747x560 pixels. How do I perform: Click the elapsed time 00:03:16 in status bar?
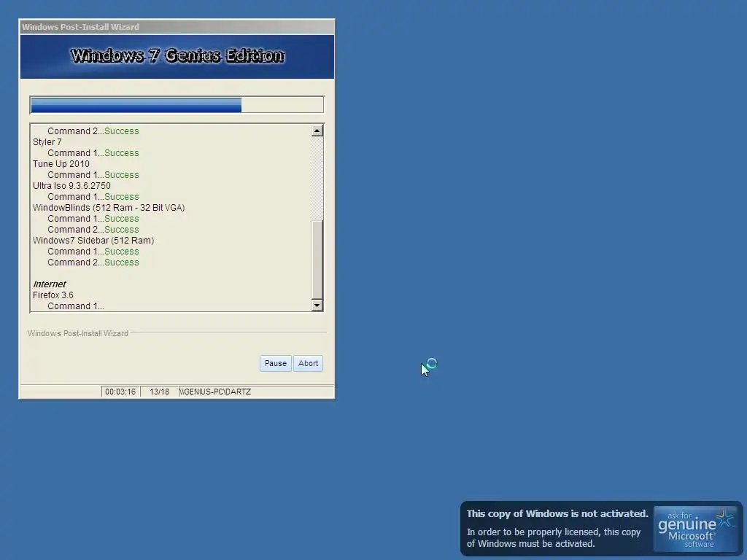tap(120, 392)
